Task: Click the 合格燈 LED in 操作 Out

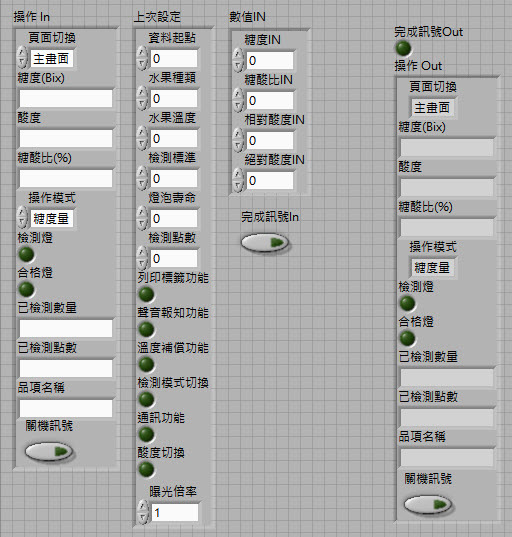Action: tap(408, 338)
